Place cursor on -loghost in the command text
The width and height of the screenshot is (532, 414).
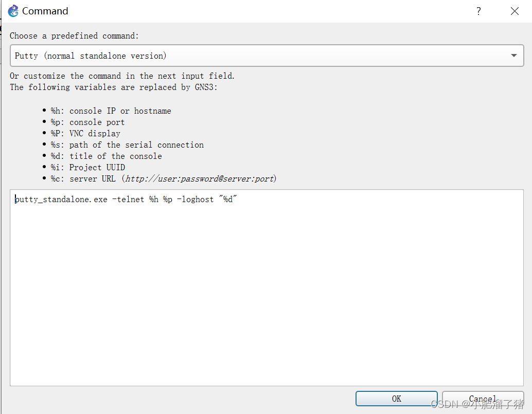point(195,200)
